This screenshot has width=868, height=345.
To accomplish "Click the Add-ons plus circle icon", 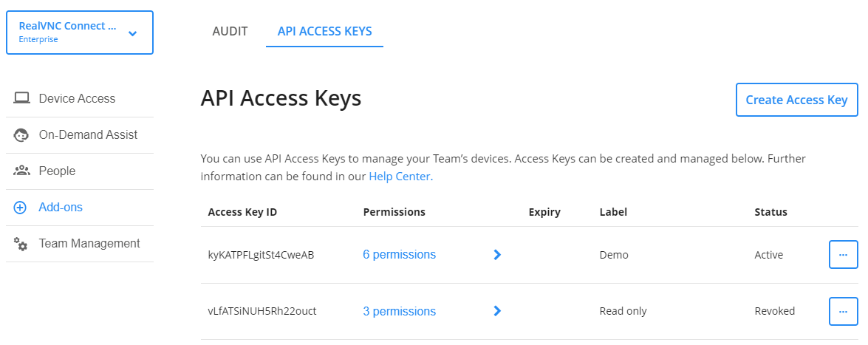I will [21, 208].
